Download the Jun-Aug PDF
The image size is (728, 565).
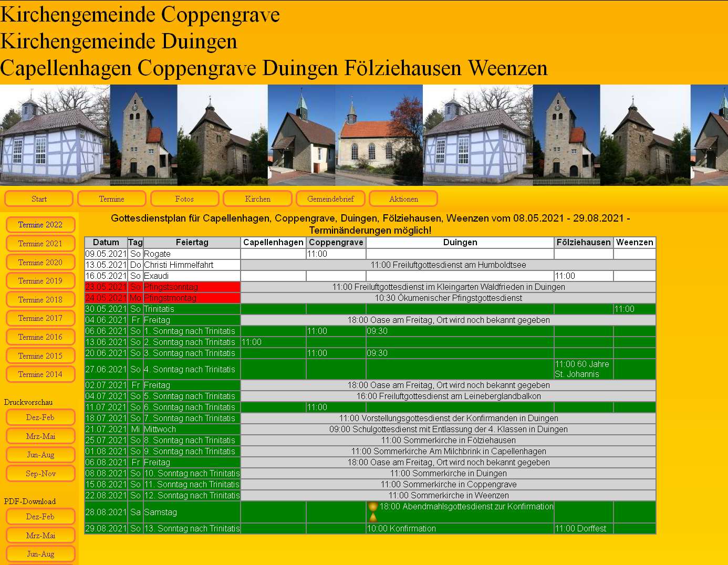pos(40,553)
